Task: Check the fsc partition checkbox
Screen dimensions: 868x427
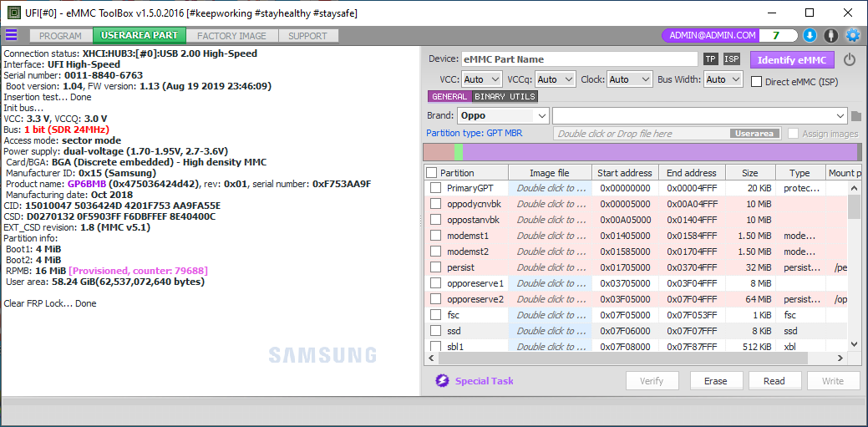Action: point(435,315)
